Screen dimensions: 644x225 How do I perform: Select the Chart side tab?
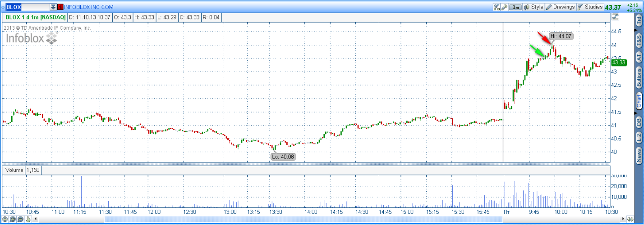pyautogui.click(x=639, y=101)
